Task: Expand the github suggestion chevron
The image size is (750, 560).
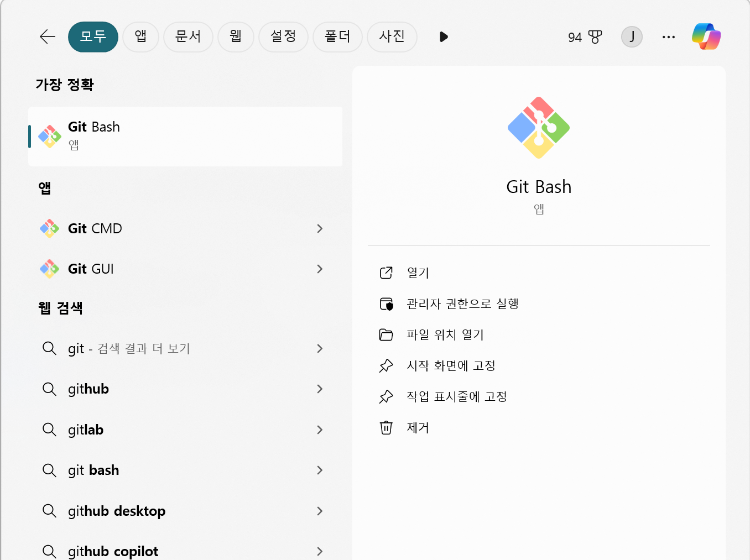Action: [320, 389]
